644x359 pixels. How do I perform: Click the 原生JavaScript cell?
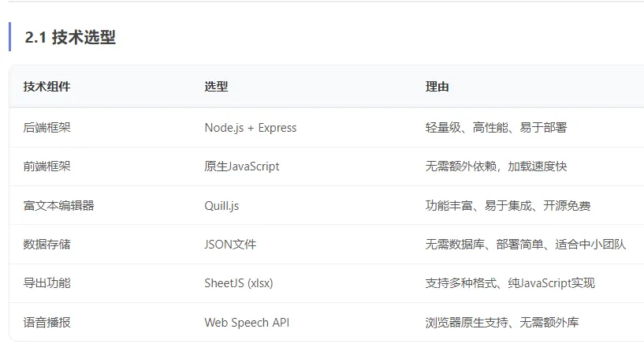click(242, 166)
